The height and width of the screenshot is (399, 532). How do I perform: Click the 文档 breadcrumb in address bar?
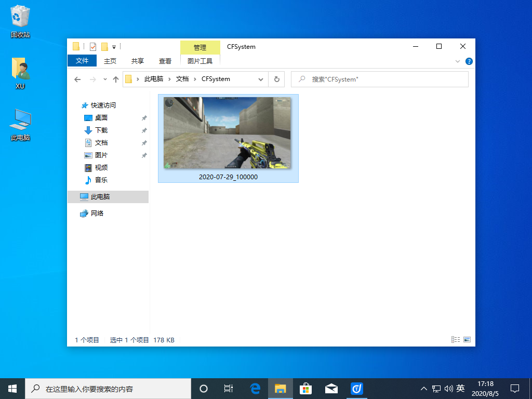pyautogui.click(x=182, y=79)
